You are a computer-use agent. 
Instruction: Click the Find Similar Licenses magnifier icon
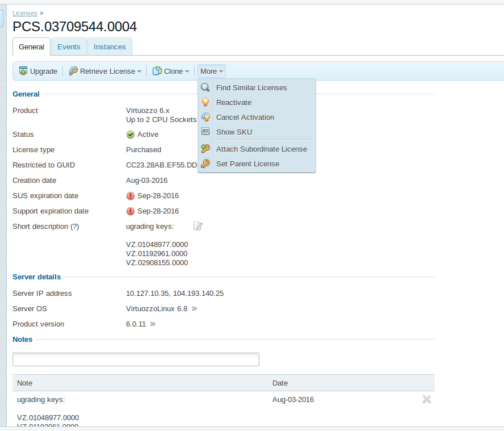pos(205,87)
